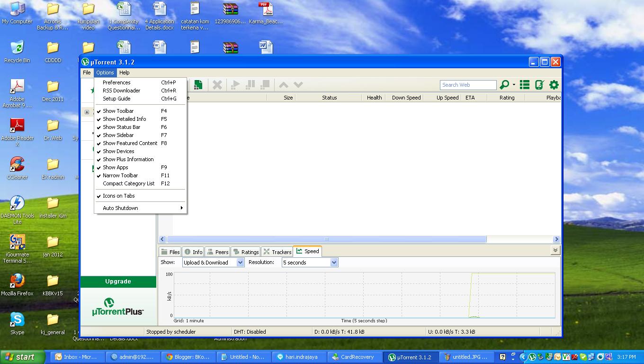The width and height of the screenshot is (644, 364).
Task: Choose RSS Downloader menu entry
Action: 141,91
